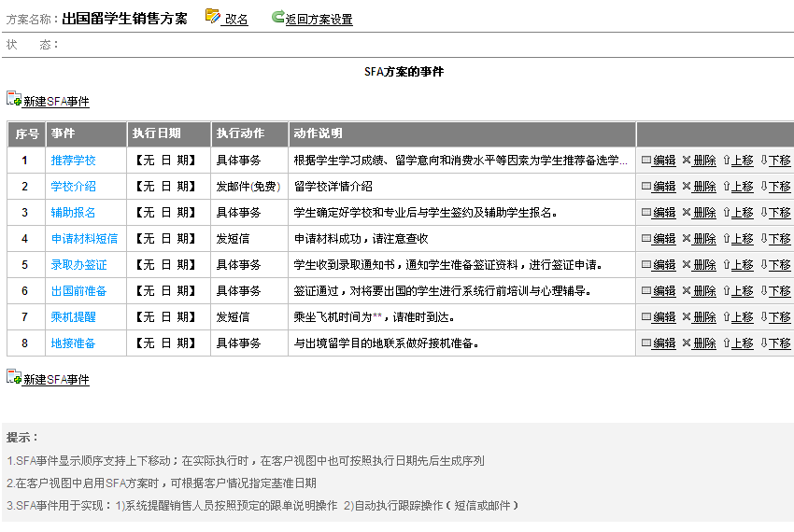Click 下移 for the 录取办签证 row
This screenshot has width=794, height=532.
pos(779,265)
